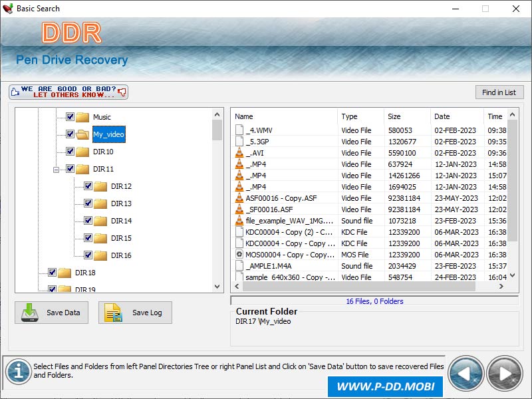Click the Find in List button
This screenshot has height=399, width=532.
click(x=499, y=92)
